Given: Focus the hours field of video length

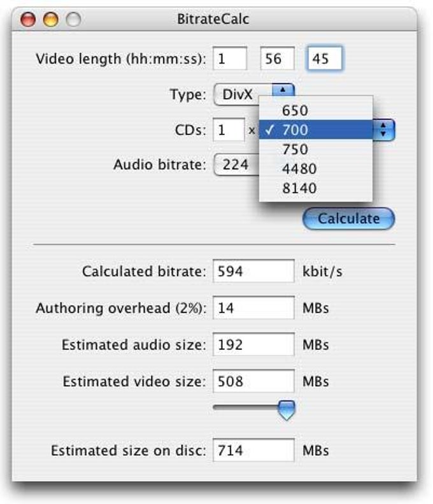Looking at the screenshot, I should [x=229, y=59].
